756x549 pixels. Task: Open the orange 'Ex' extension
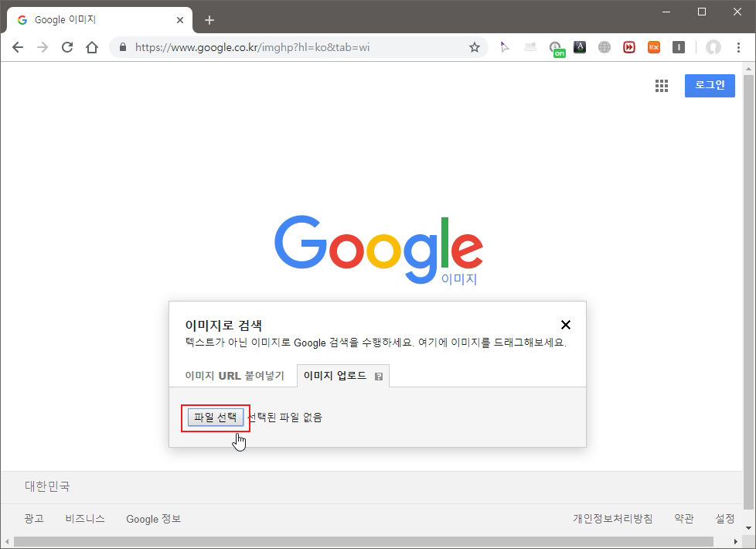(654, 47)
